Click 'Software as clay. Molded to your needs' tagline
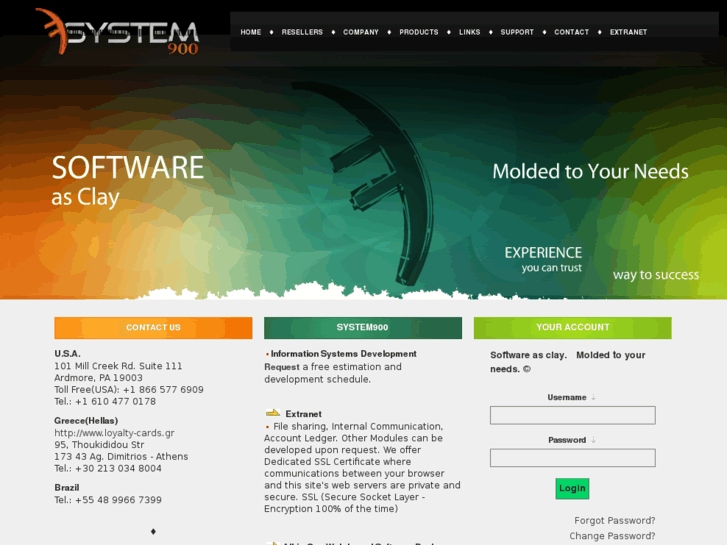The width and height of the screenshot is (727, 545). 568,362
